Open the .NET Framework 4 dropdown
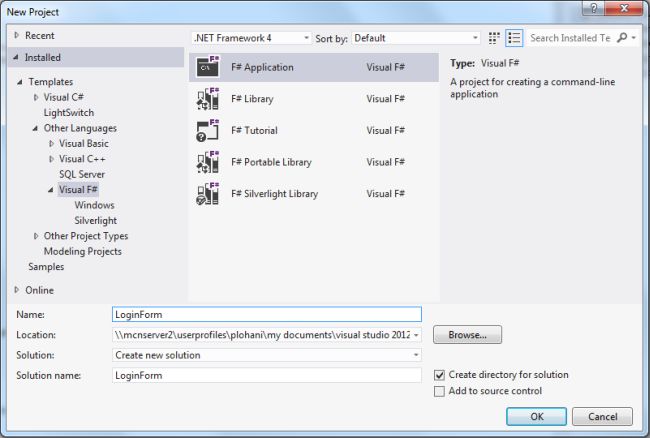Screen dimensions: 650x438 tap(251, 38)
